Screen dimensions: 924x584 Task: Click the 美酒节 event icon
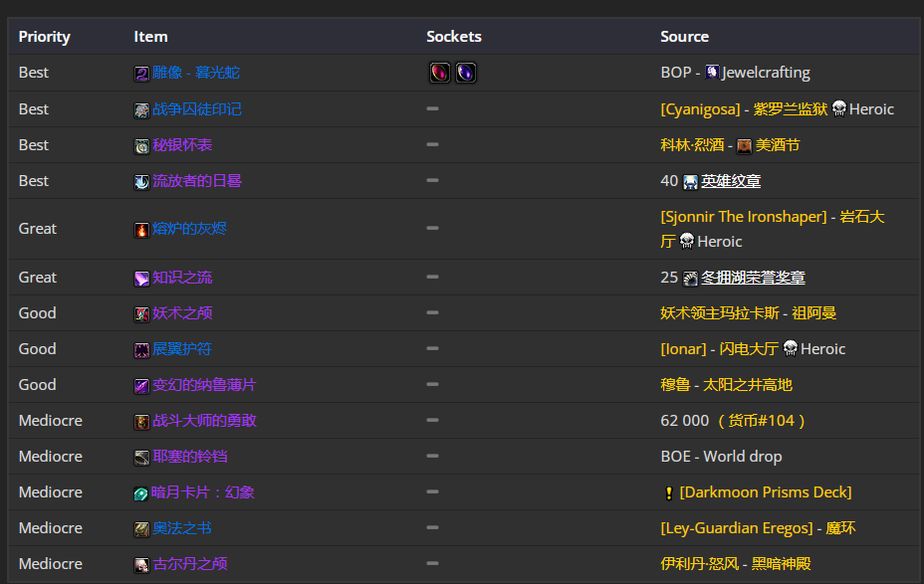744,146
